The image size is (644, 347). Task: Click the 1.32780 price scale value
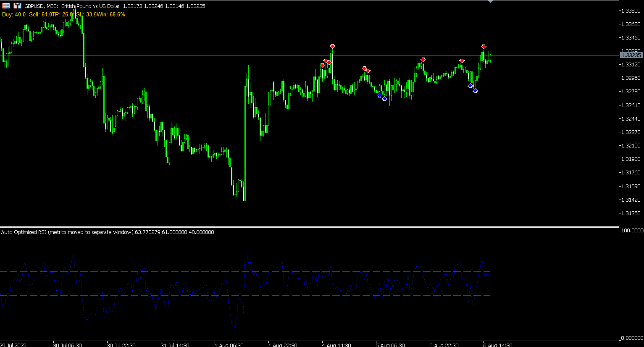point(631,91)
